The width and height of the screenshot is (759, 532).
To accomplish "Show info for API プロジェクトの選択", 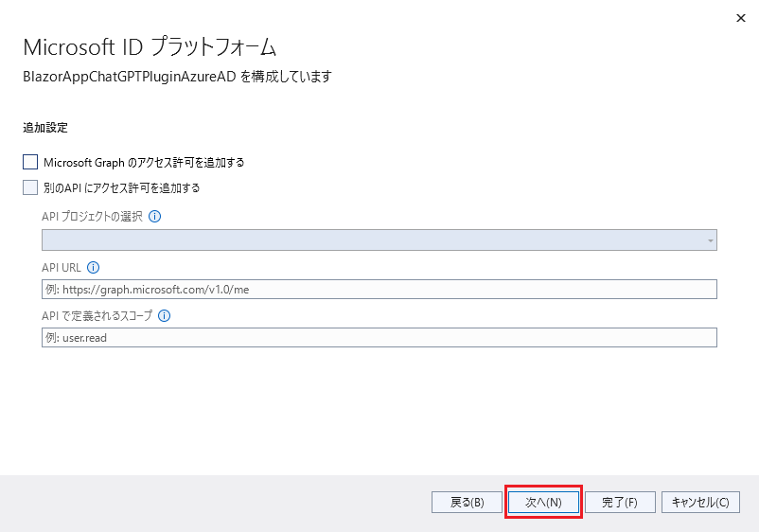I will pos(154,217).
